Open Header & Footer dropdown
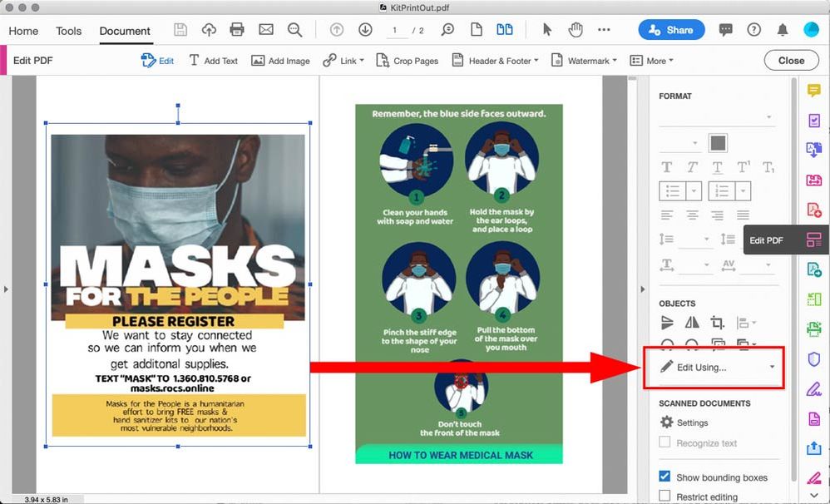This screenshot has width=830, height=504. 495,61
